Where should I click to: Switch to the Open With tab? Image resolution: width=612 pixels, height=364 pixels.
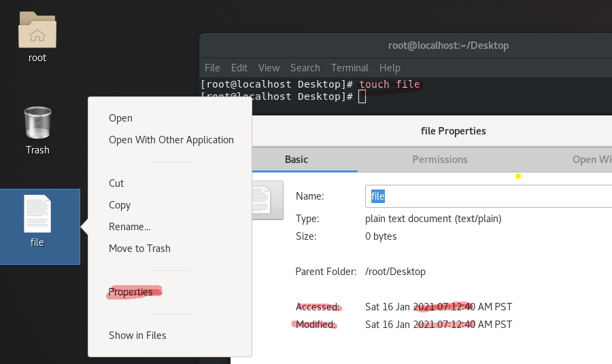pos(592,160)
